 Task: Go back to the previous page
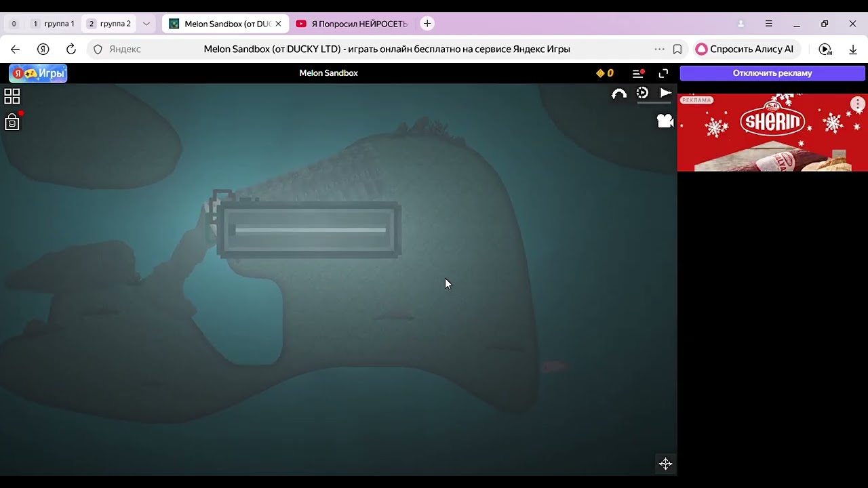(16, 49)
